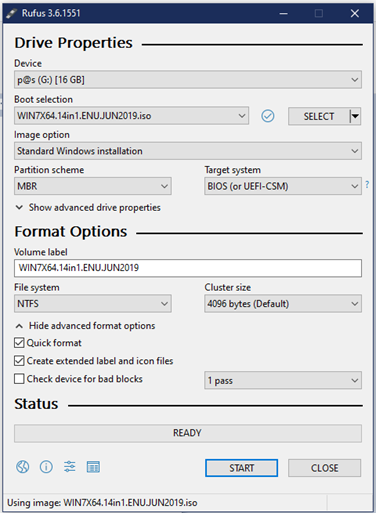Click the READY status progress bar
Screen dimensions: 376x513
[188, 433]
